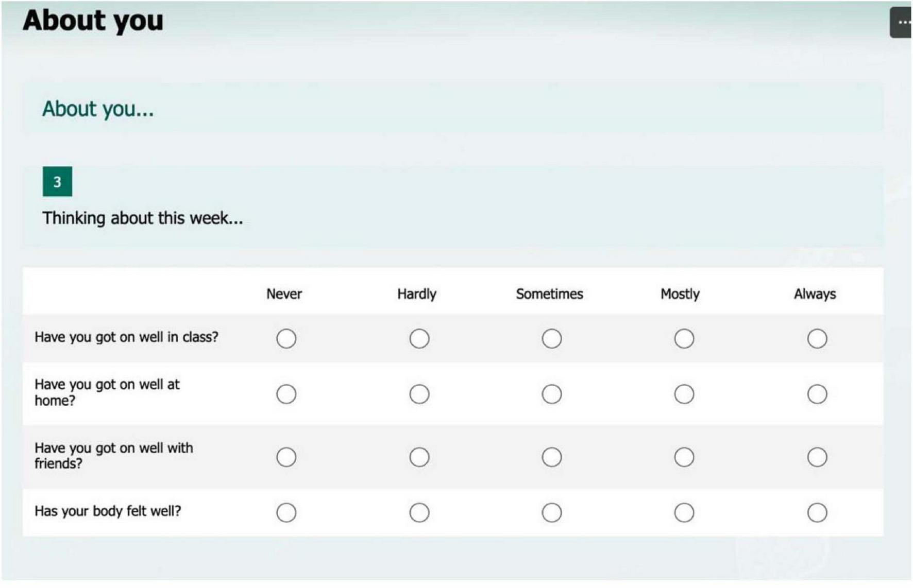Select Mostly for body feeling well
The image size is (913, 588).
tap(684, 512)
